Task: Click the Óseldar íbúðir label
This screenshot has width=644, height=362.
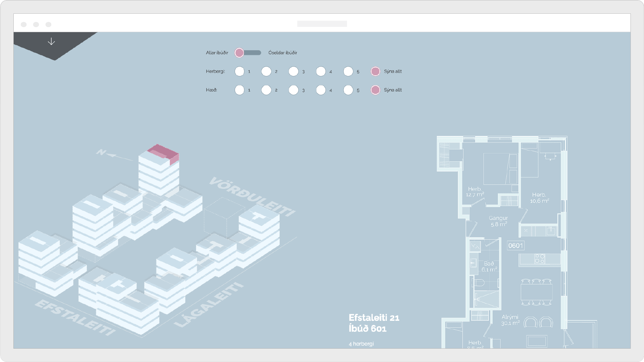Action: coord(283,53)
